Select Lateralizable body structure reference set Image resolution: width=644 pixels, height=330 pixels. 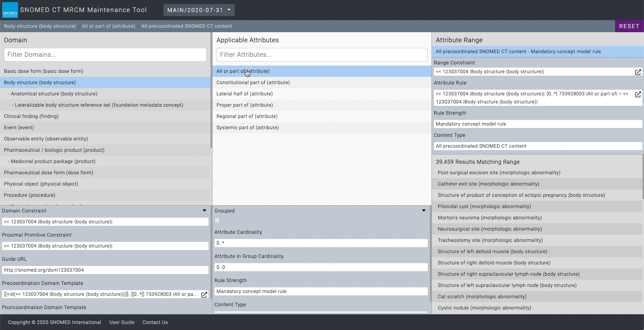pyautogui.click(x=105, y=105)
